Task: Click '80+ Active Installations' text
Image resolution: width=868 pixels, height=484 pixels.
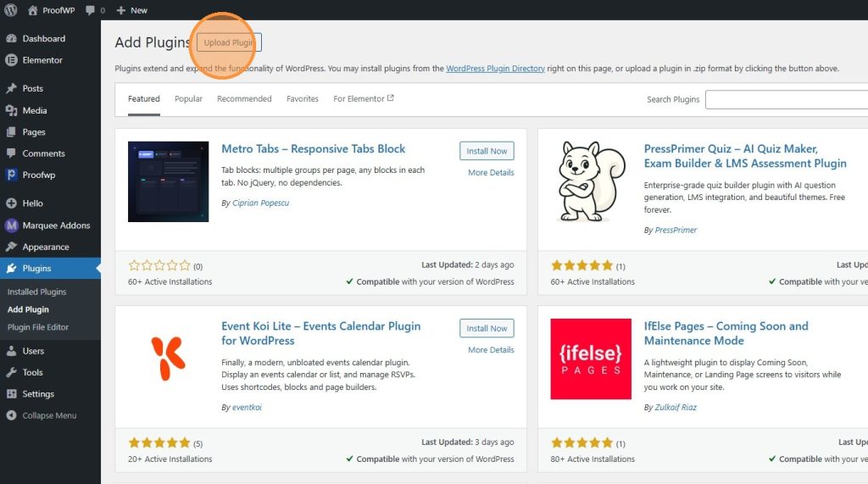Action: coord(593,459)
